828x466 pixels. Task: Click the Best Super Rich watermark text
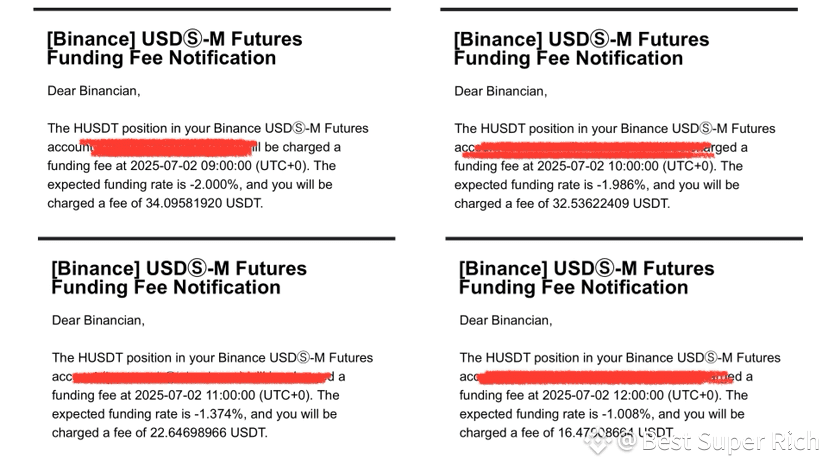pos(730,442)
